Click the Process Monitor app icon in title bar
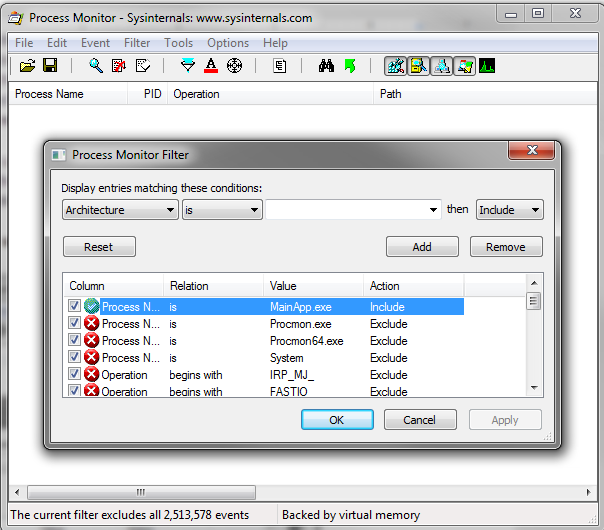604x530 pixels. coord(16,18)
